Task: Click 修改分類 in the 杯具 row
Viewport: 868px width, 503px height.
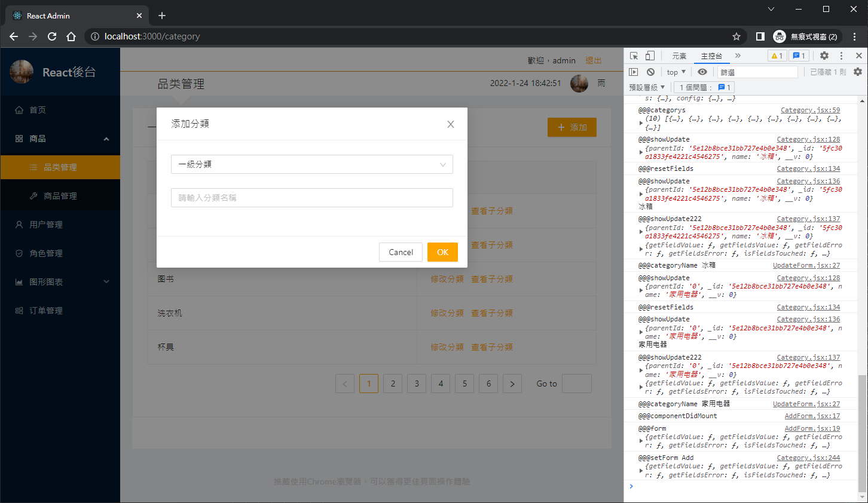Action: pos(447,347)
